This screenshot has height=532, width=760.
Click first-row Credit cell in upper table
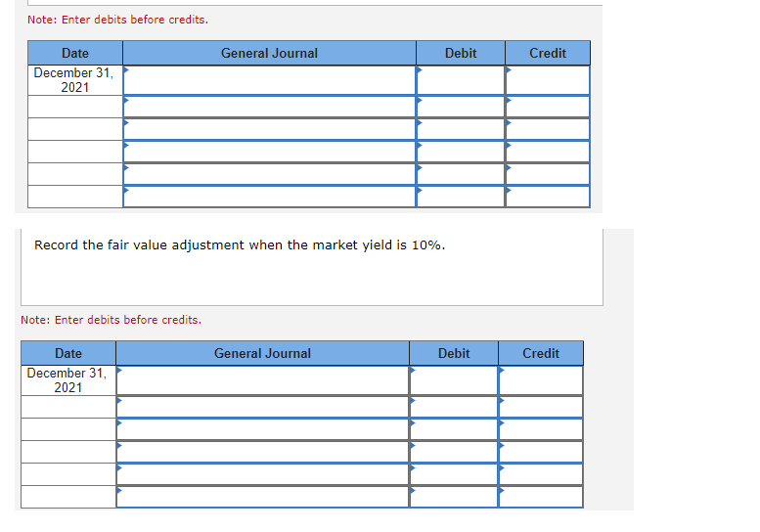pyautogui.click(x=548, y=80)
